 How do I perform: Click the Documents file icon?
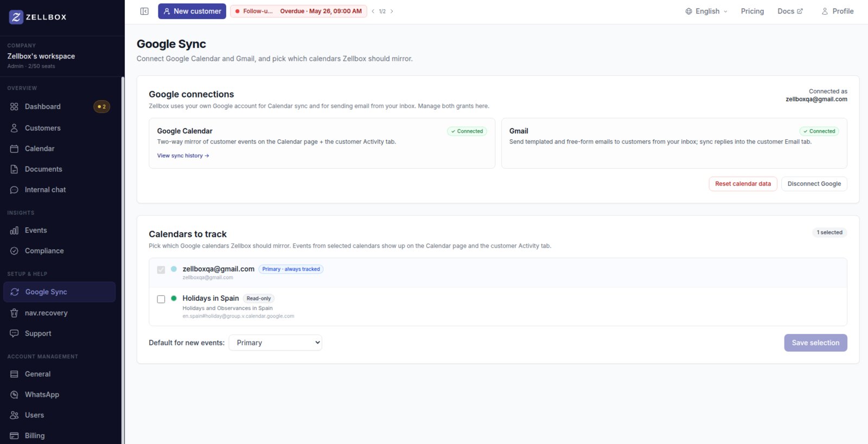tap(14, 169)
